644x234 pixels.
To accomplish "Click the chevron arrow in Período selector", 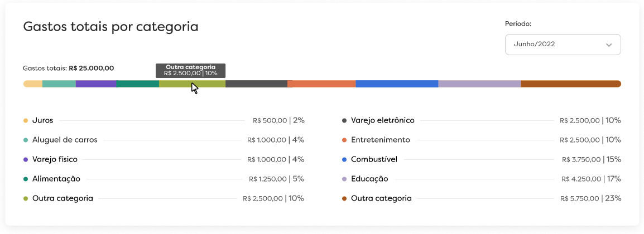I will tap(609, 45).
